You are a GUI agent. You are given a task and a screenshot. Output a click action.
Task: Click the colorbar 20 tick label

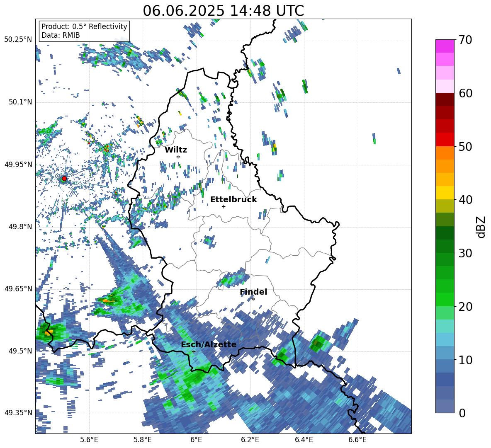[465, 307]
